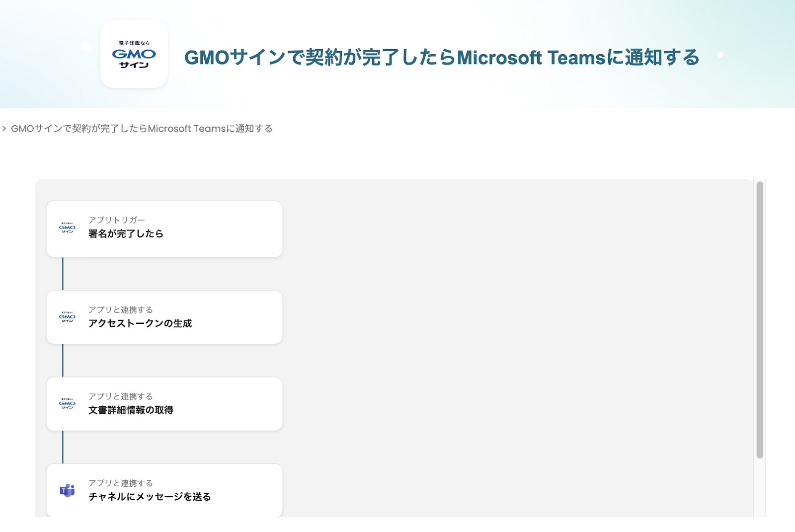Click アプリと連携する label above アクセストークンの生成
This screenshot has height=532, width=795.
coord(121,310)
